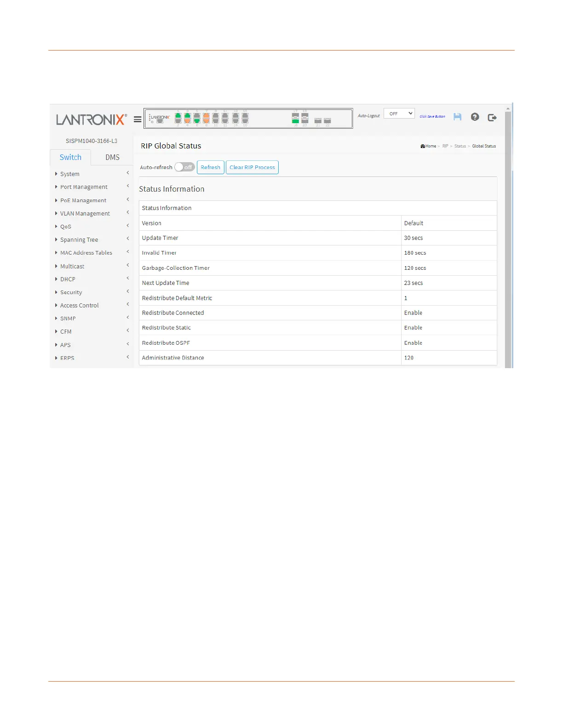The height and width of the screenshot is (728, 563).
Task: Click the Home breadcrumb link
Action: (431, 146)
